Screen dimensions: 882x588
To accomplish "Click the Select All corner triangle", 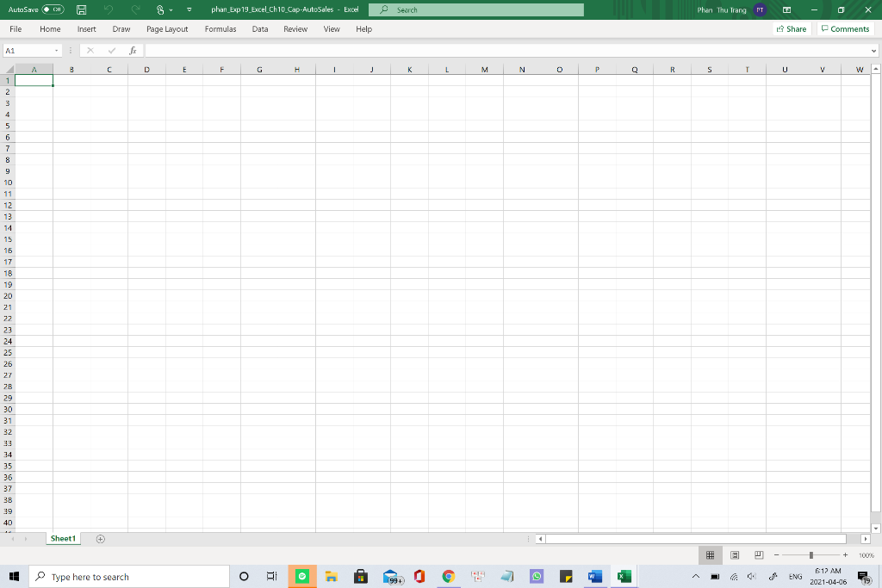I will point(9,69).
